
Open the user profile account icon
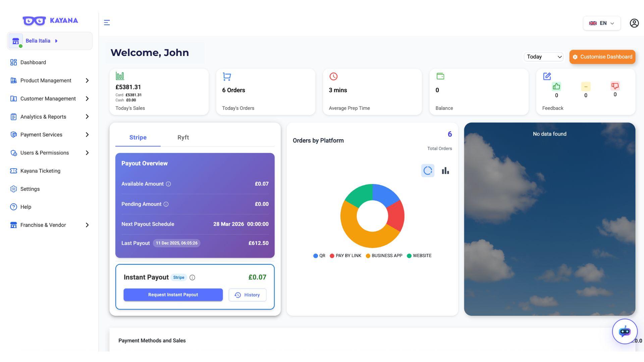tap(634, 23)
